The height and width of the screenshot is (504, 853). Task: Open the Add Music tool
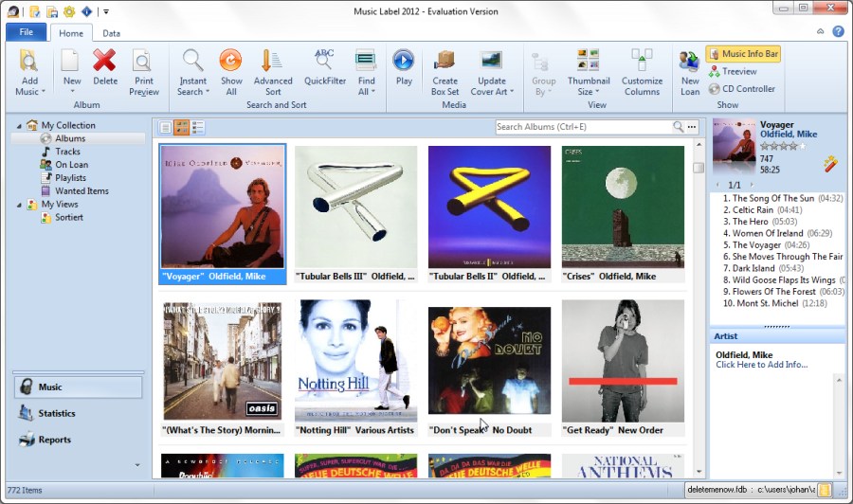click(29, 72)
